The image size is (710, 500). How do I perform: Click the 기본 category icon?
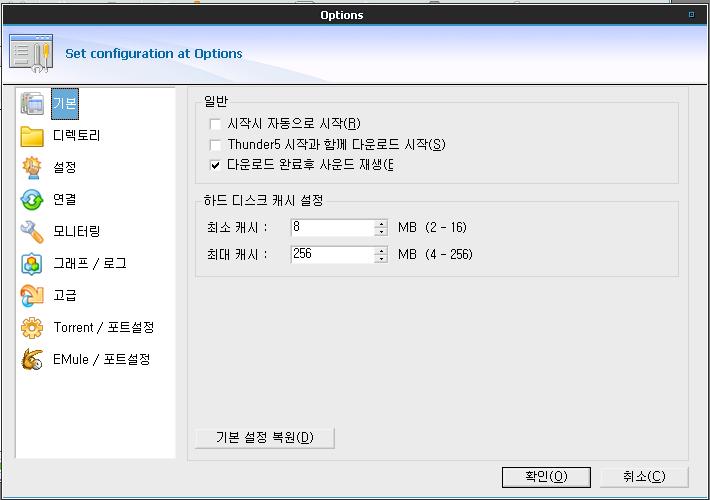pyautogui.click(x=32, y=103)
